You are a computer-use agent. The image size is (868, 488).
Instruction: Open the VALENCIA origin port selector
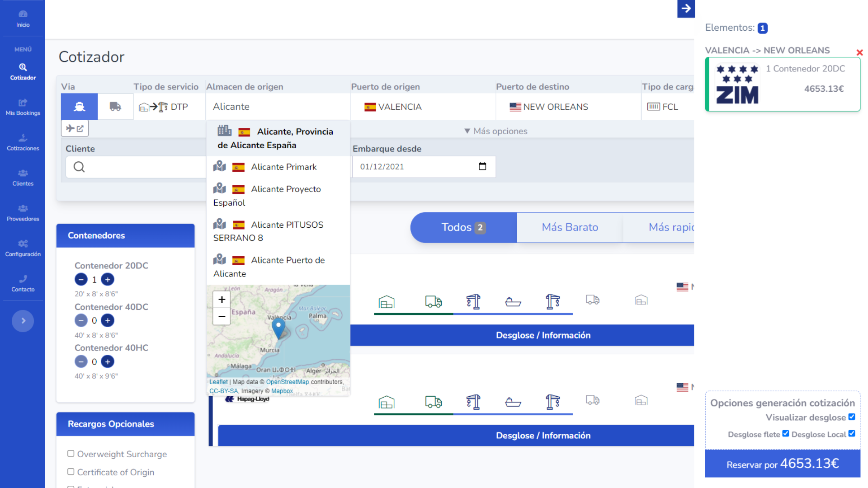[423, 107]
